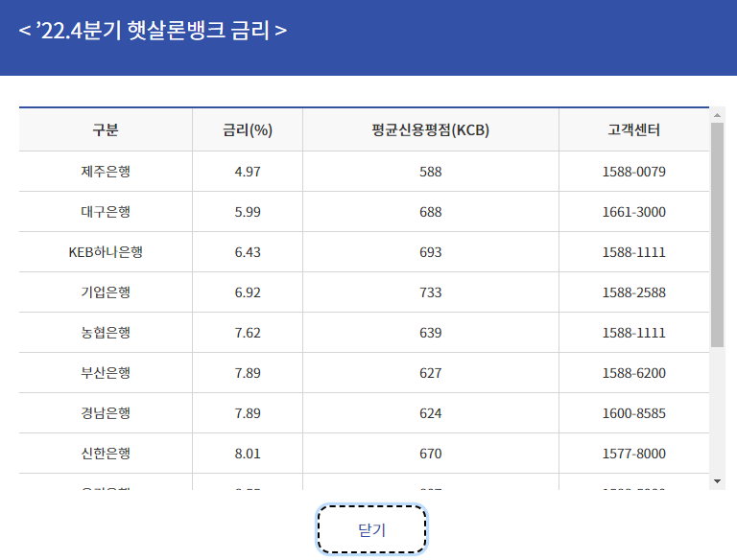This screenshot has width=737, height=560.
Task: Click the 평균신용평점(KCB) column header
Action: 431,130
